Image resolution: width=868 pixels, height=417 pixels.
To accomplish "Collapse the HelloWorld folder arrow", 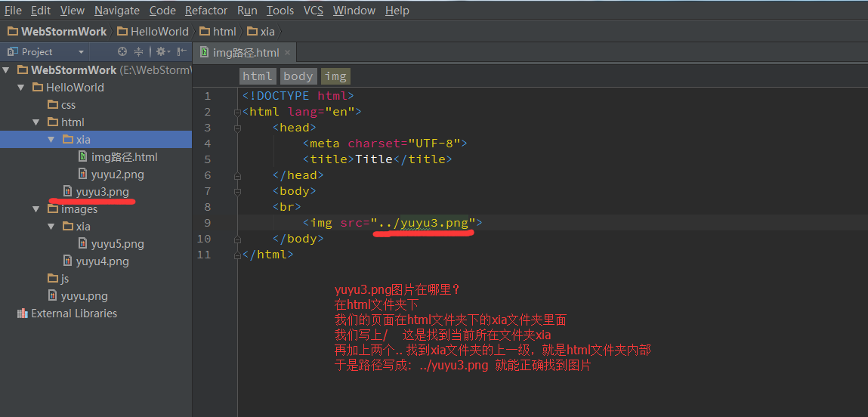I will click(x=21, y=88).
